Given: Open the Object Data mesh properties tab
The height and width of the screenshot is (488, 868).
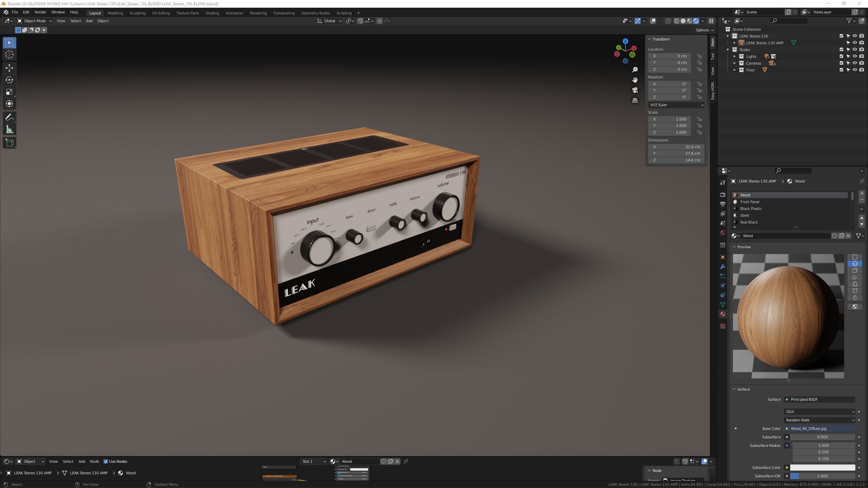Looking at the screenshot, I should click(722, 305).
